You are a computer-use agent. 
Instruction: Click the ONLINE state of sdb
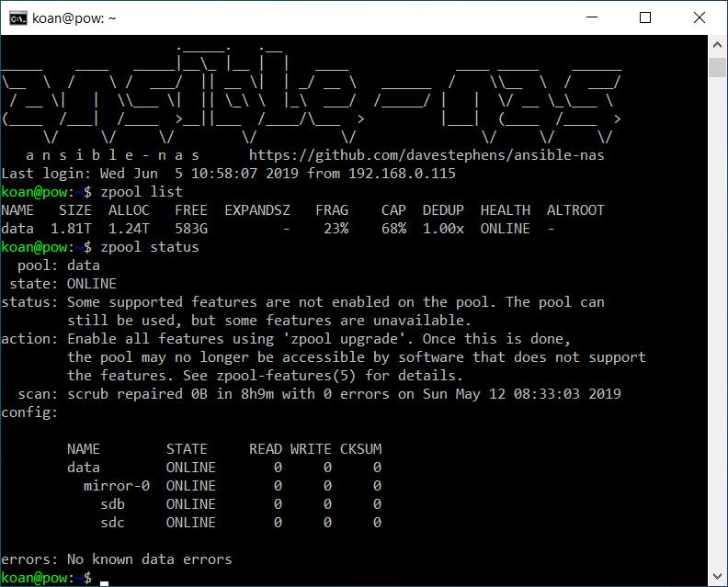191,504
